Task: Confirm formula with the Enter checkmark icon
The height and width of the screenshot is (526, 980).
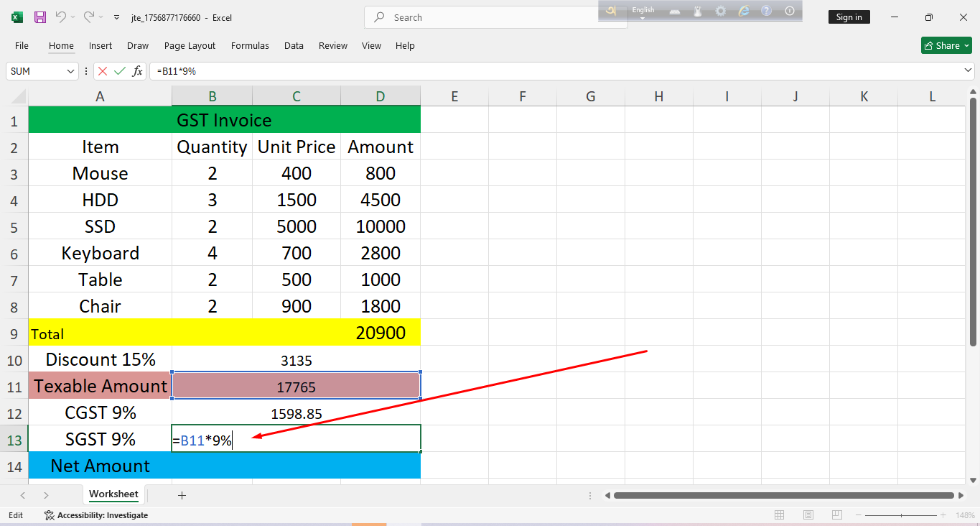Action: (x=119, y=71)
